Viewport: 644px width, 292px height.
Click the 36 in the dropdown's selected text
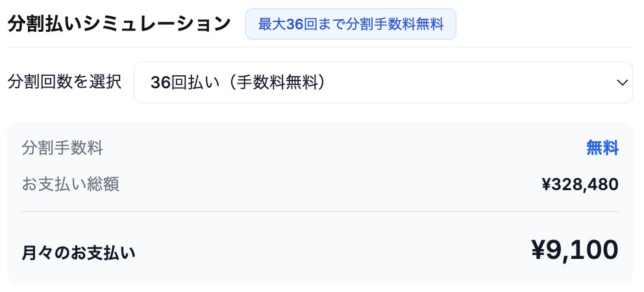(160, 82)
